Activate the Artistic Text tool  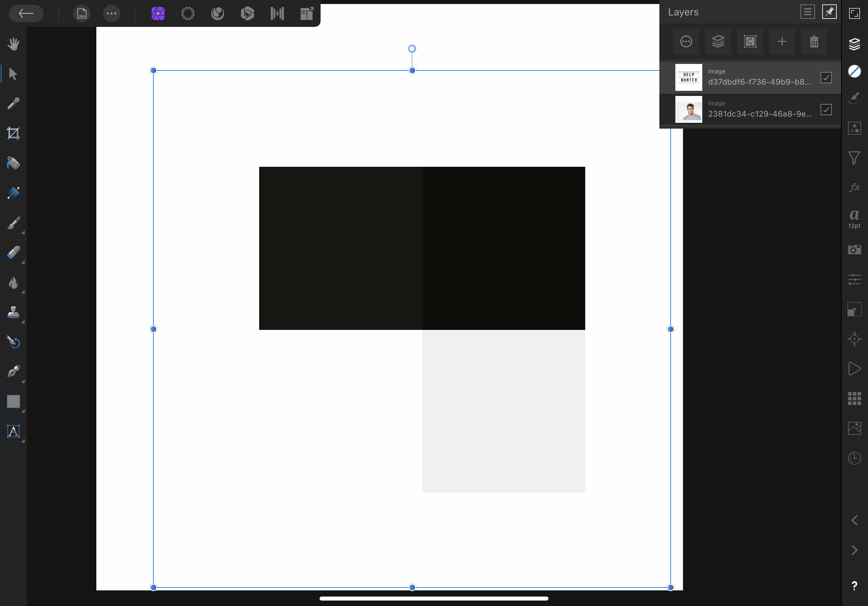click(x=13, y=431)
